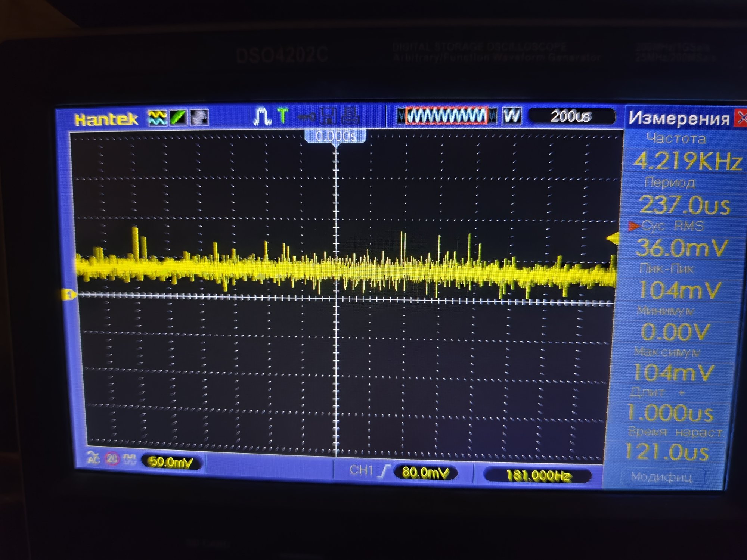
Task: Click the green T trigger status icon
Action: (x=283, y=115)
